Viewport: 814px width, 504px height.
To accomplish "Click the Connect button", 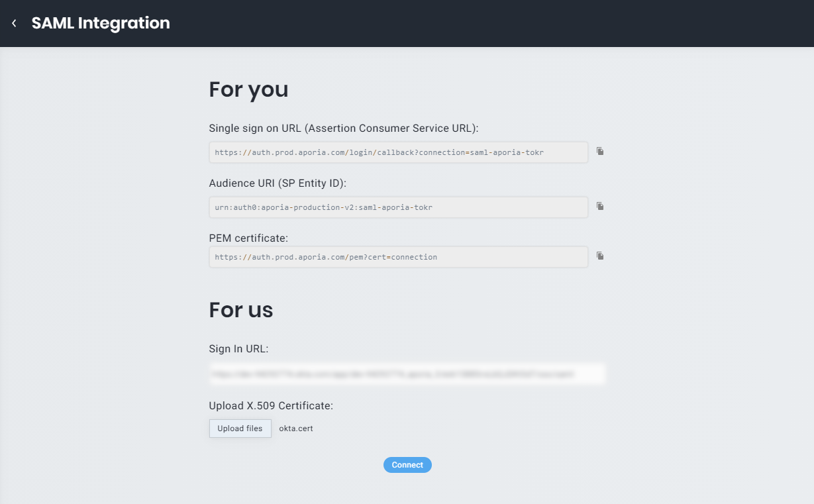I will (x=407, y=465).
